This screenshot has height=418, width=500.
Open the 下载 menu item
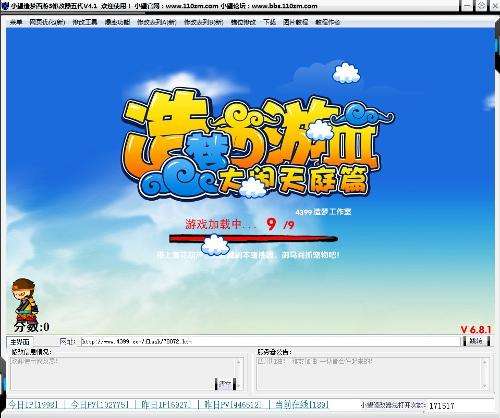click(x=269, y=22)
